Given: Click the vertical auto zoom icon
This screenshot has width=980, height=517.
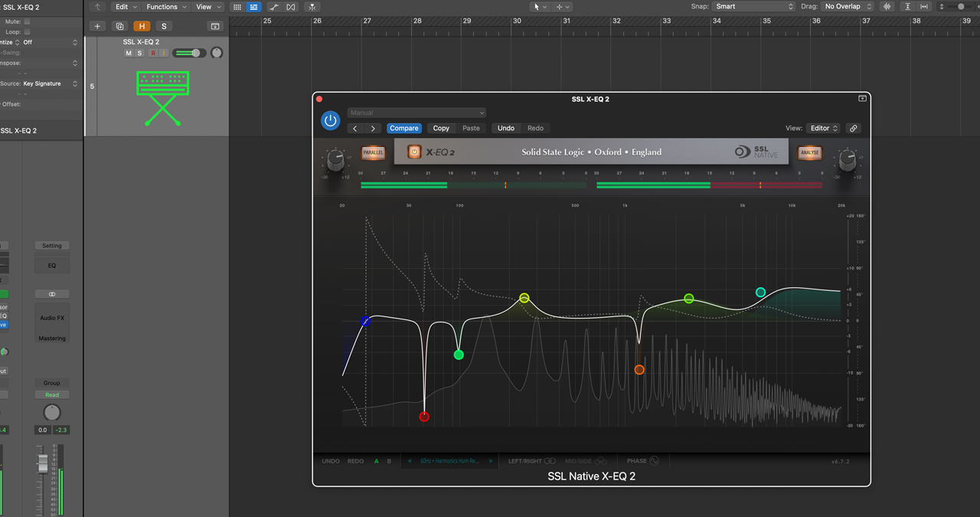Looking at the screenshot, I should [x=908, y=7].
